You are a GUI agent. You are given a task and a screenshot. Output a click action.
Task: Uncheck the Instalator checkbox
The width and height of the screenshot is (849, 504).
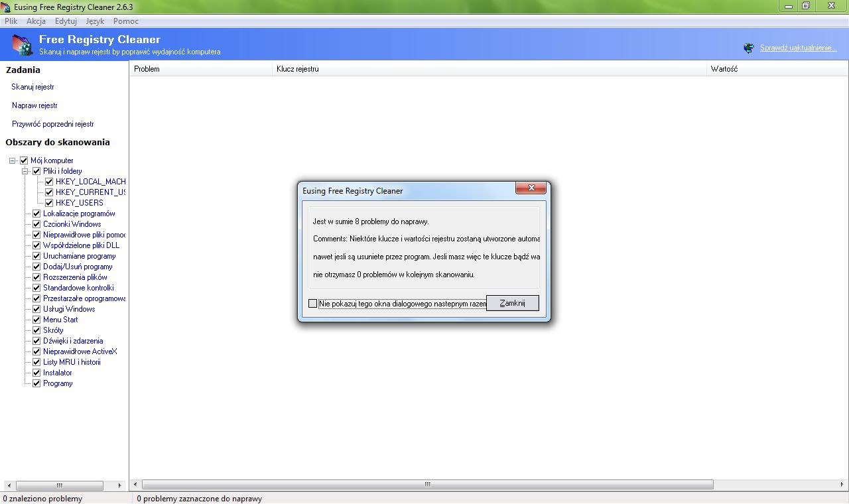(x=36, y=373)
